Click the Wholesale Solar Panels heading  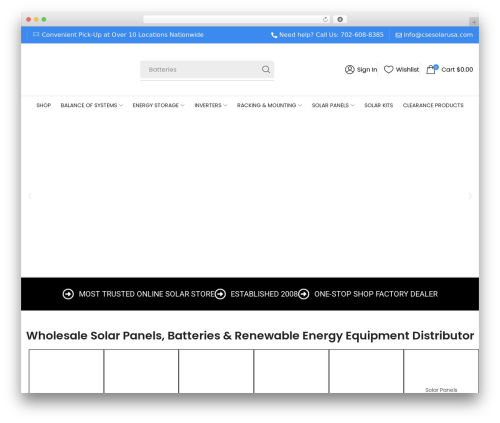[250, 336]
